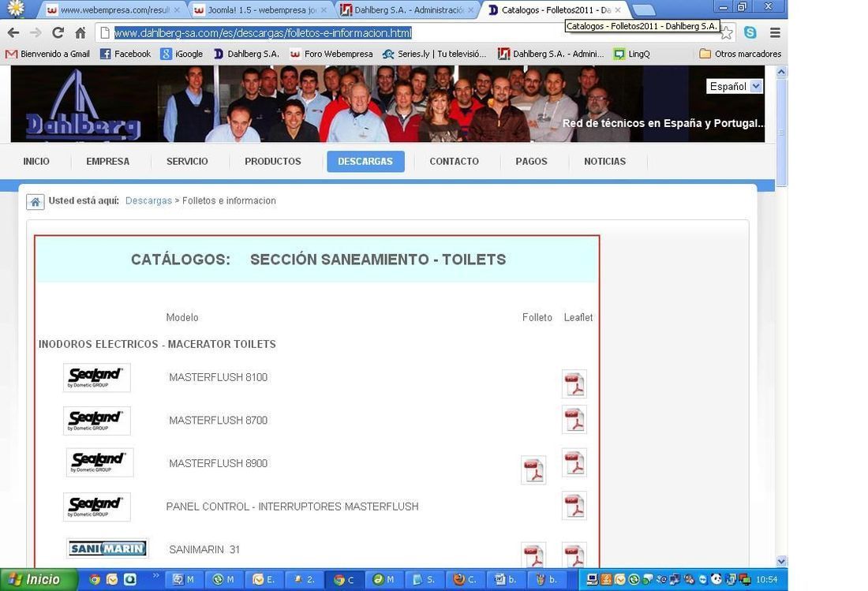This screenshot has height=591, width=868.
Task: Click the new tab button
Action: point(643,10)
